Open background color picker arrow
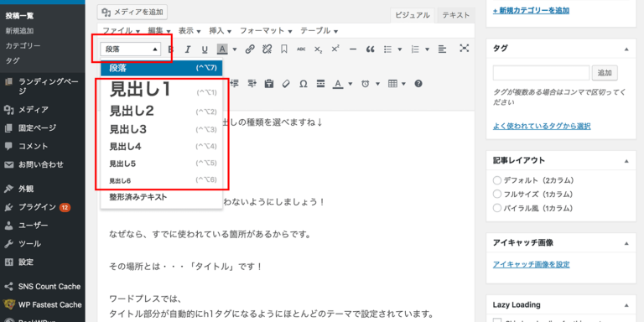Viewport: 644px width, 322px height. [x=235, y=49]
